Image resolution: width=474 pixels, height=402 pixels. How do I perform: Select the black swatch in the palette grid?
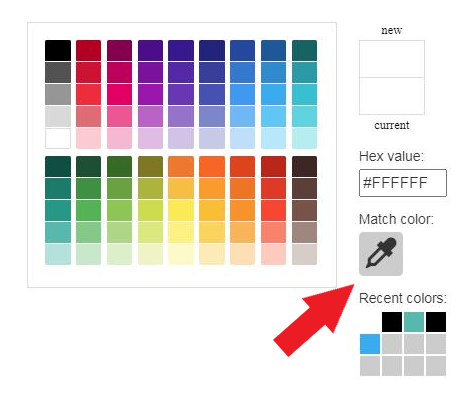click(x=58, y=50)
